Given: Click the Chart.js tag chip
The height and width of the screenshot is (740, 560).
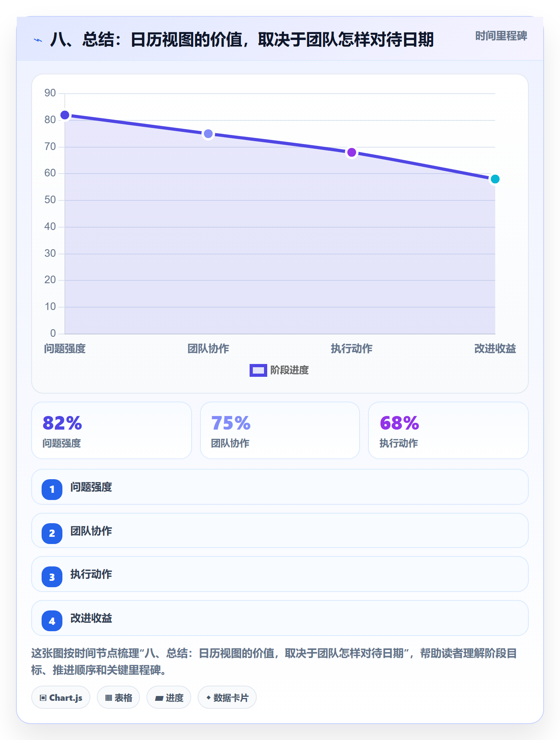Looking at the screenshot, I should (x=61, y=698).
